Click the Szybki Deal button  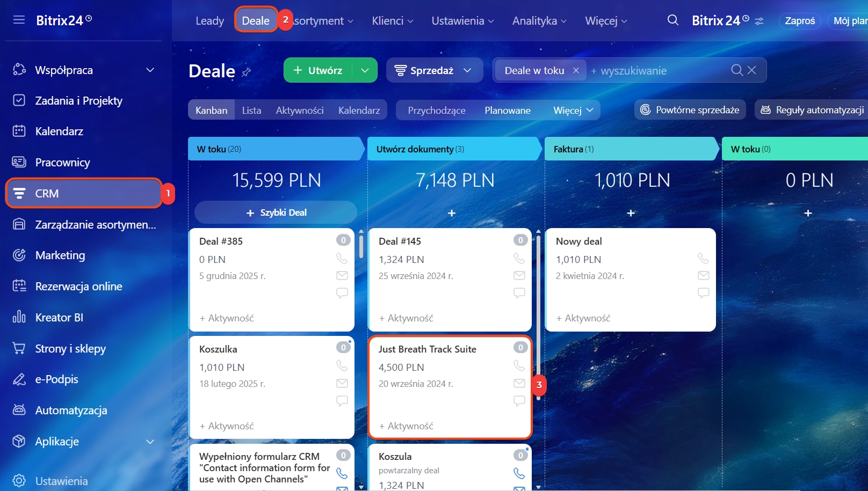pos(276,212)
